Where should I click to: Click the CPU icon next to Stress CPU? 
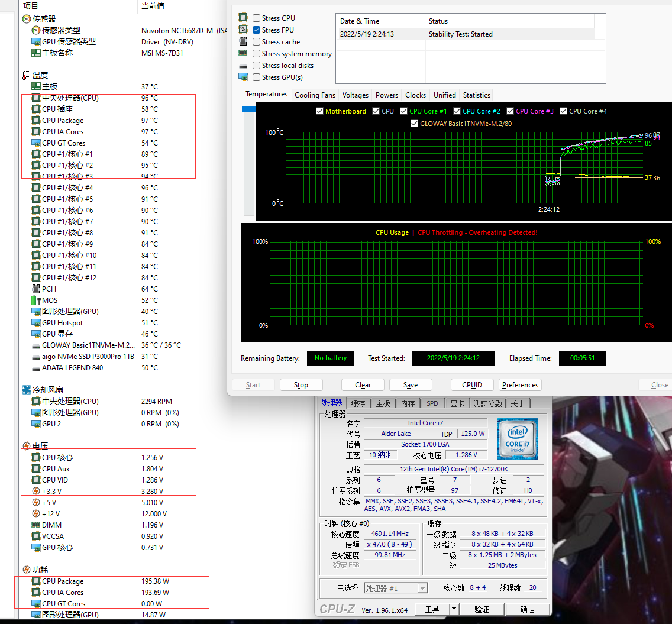pos(243,17)
